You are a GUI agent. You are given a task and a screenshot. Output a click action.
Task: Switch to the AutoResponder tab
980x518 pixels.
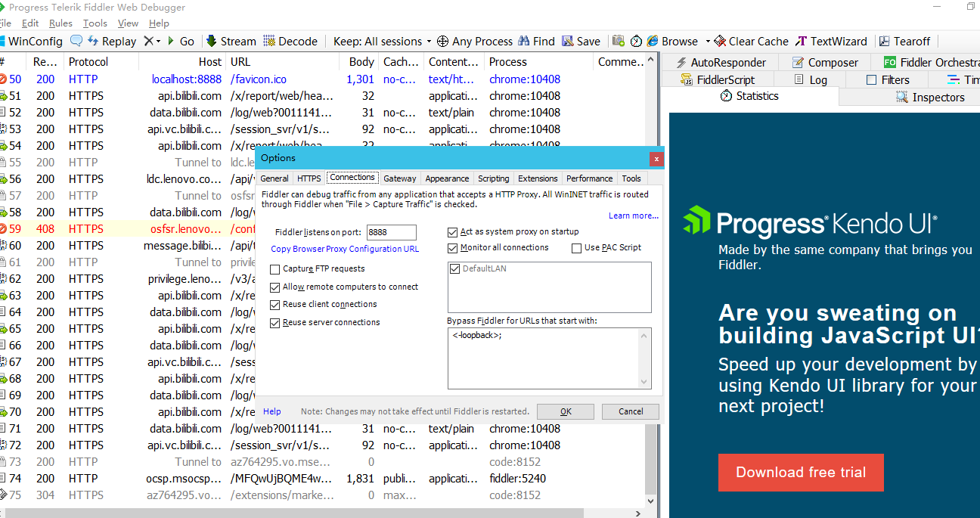tap(719, 63)
